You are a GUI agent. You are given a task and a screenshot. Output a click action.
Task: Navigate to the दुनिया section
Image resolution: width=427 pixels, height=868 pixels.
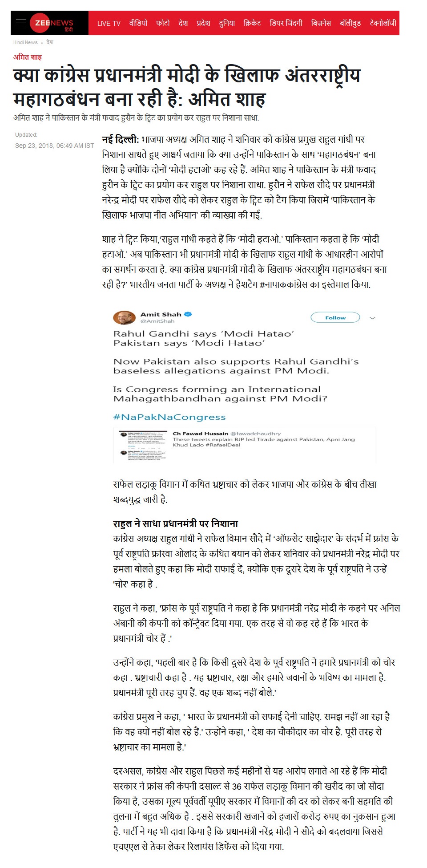coord(227,23)
